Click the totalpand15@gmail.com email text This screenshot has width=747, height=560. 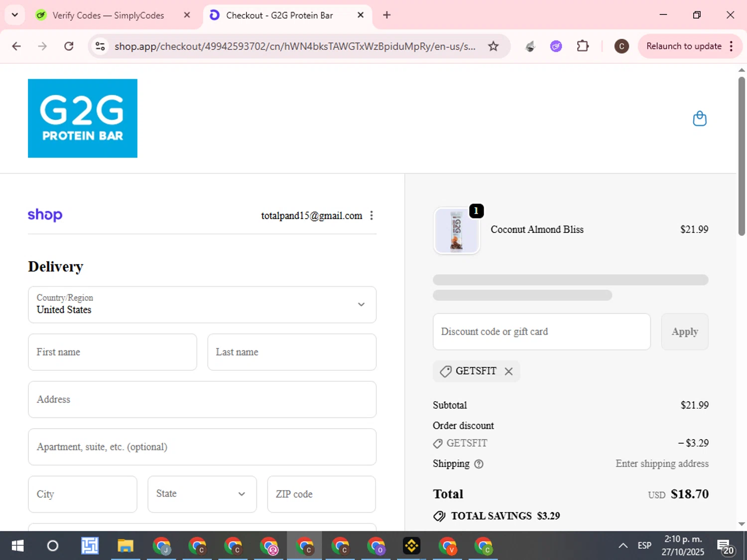pos(312,216)
